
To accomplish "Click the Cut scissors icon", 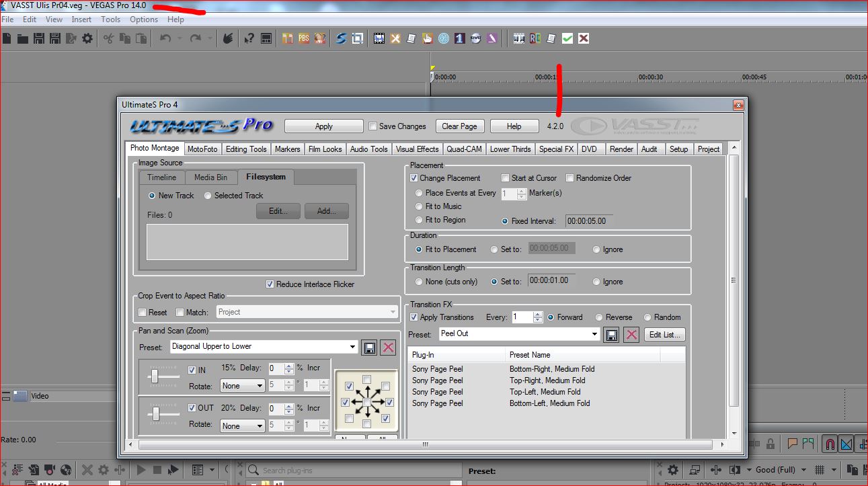I will click(x=109, y=38).
